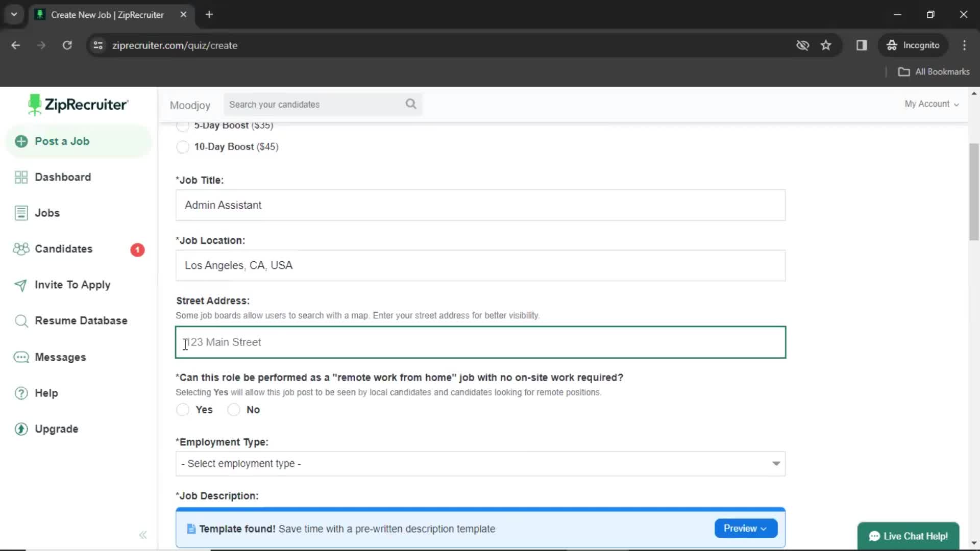Open My Account dropdown menu
Image resolution: width=980 pixels, height=551 pixels.
pos(931,104)
